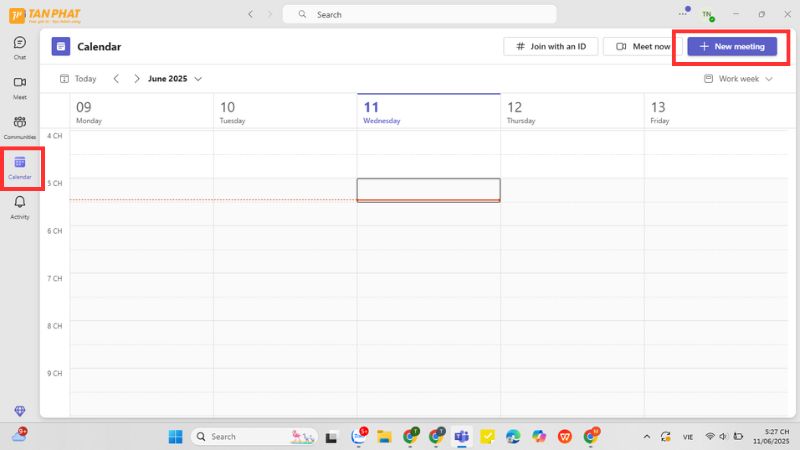The image size is (800, 450).
Task: Open Task View on the taskbar
Action: (331, 437)
